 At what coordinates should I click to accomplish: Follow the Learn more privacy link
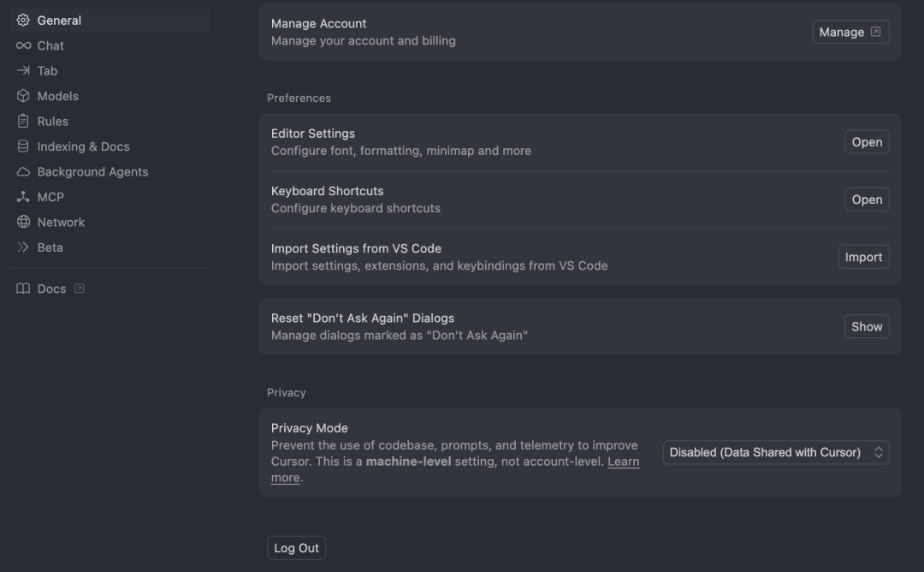[623, 462]
